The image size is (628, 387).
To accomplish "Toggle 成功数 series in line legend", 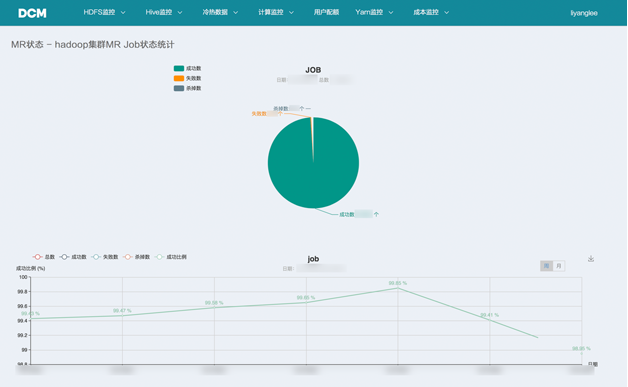I will point(73,257).
